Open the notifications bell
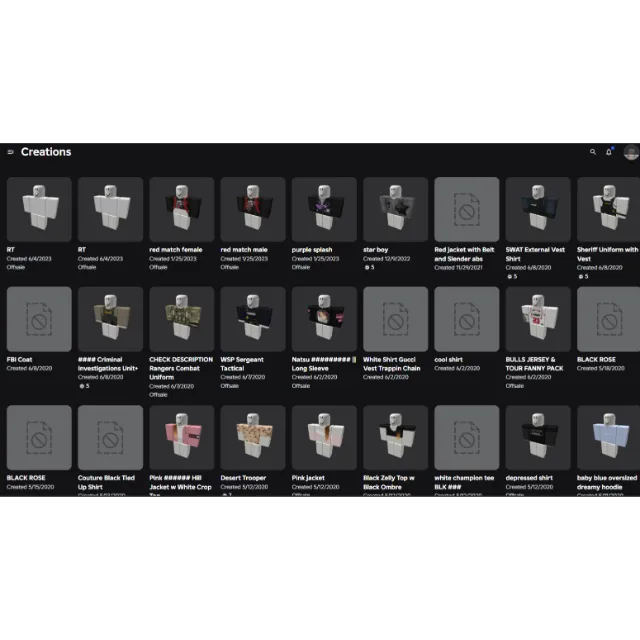The width and height of the screenshot is (640, 640). (609, 152)
